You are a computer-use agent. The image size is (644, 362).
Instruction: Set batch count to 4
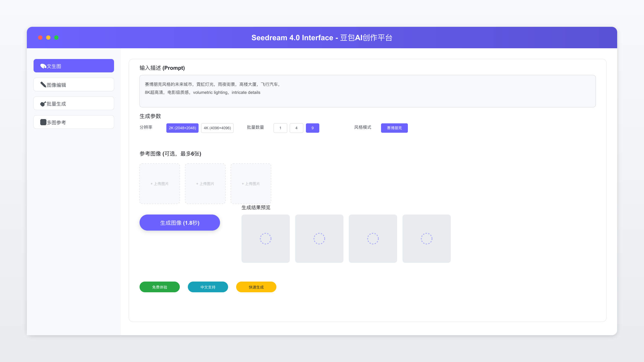pyautogui.click(x=297, y=128)
